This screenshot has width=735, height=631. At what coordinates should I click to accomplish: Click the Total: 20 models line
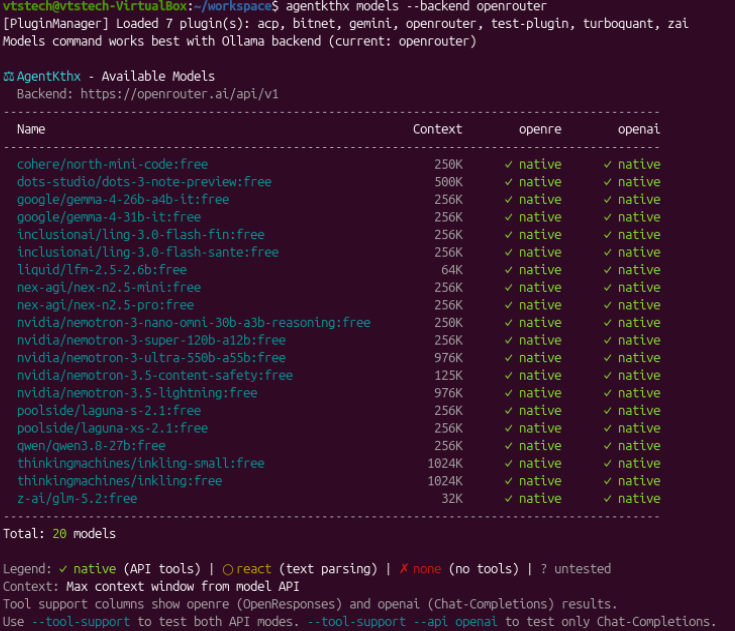(x=60, y=533)
